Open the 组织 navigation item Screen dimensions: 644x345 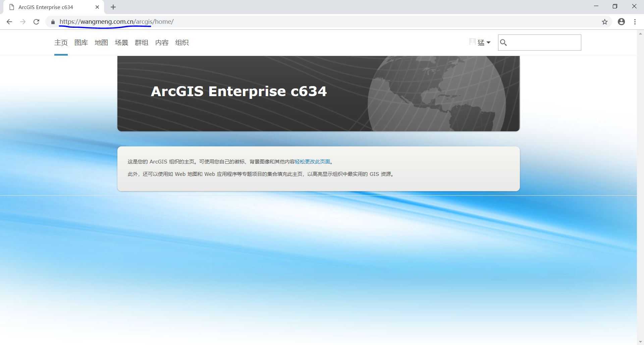click(x=182, y=43)
